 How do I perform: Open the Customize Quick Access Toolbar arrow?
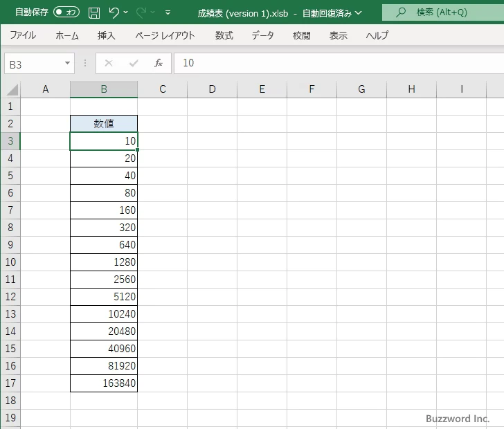(x=168, y=13)
